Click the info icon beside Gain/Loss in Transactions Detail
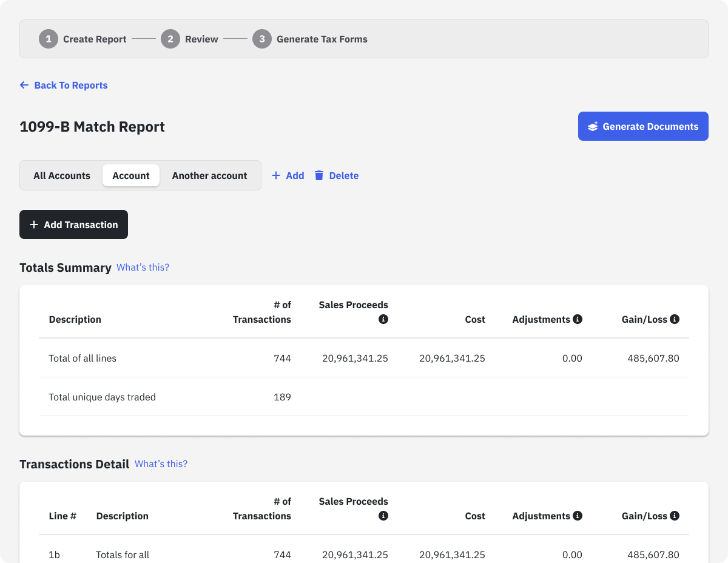 coord(675,516)
